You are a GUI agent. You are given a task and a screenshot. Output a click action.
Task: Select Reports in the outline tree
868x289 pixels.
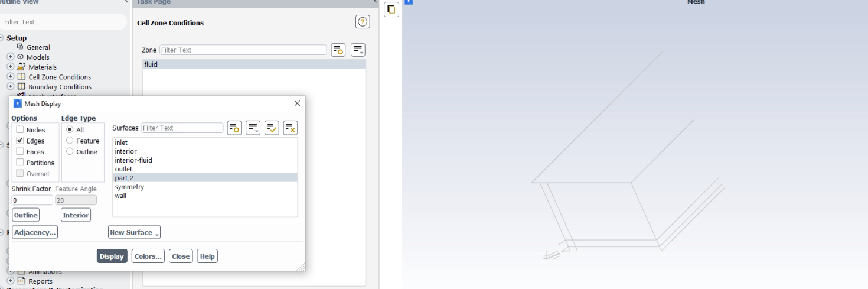coord(41,281)
